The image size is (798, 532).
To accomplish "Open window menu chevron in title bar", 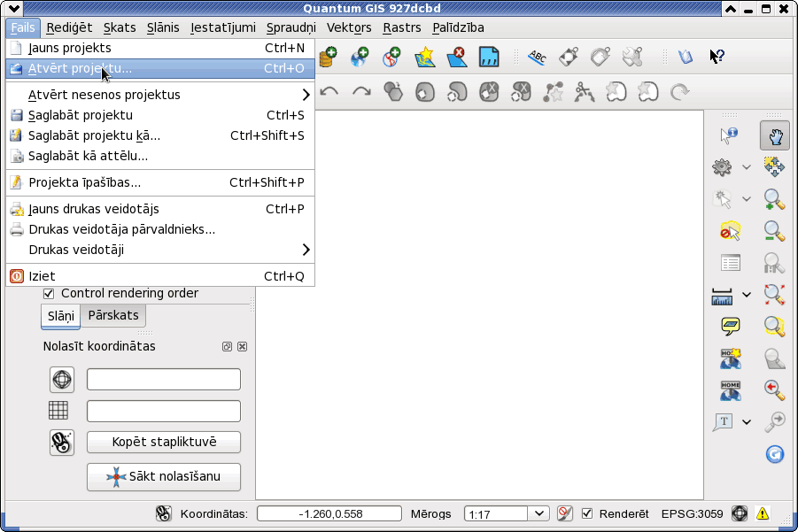I will pyautogui.click(x=14, y=8).
